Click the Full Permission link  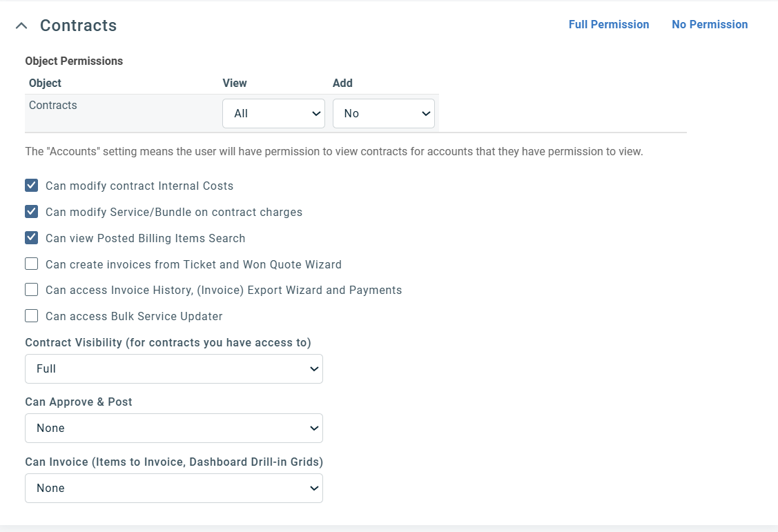pyautogui.click(x=608, y=24)
